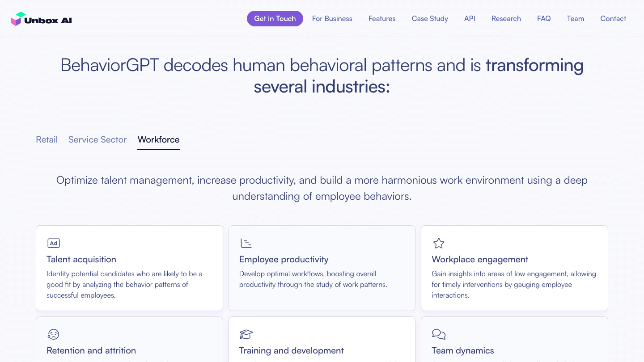
Task: Click the Unbox AI wordmark text
Action: pyautogui.click(x=48, y=21)
